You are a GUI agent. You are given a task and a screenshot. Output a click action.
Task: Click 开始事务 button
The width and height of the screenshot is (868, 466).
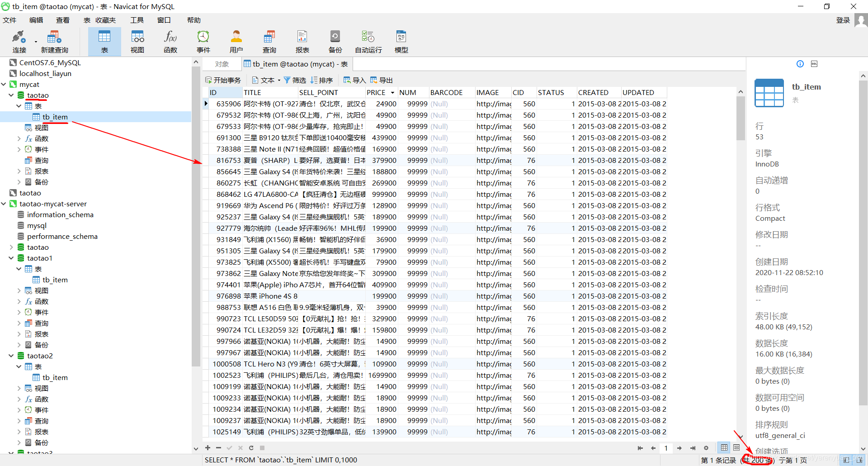223,80
